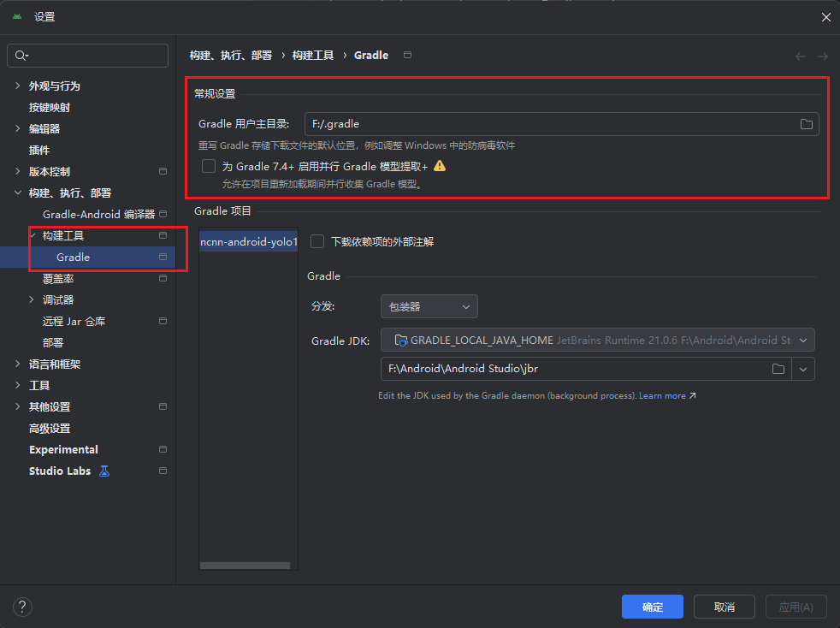Click 构建工具 in the breadcrumb
This screenshot has width=840, height=628.
(313, 56)
